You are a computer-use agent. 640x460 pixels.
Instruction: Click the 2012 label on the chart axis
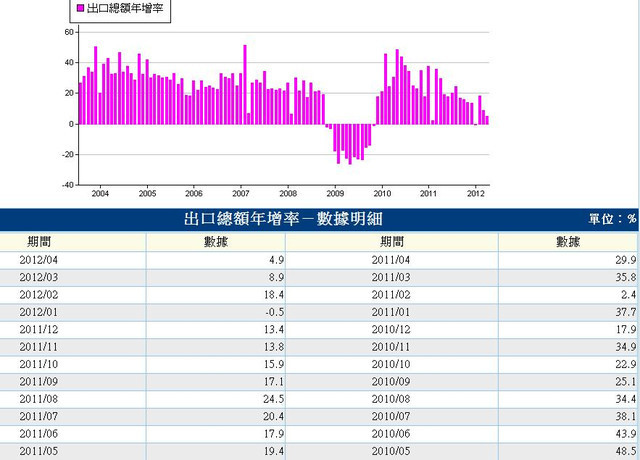(x=476, y=193)
